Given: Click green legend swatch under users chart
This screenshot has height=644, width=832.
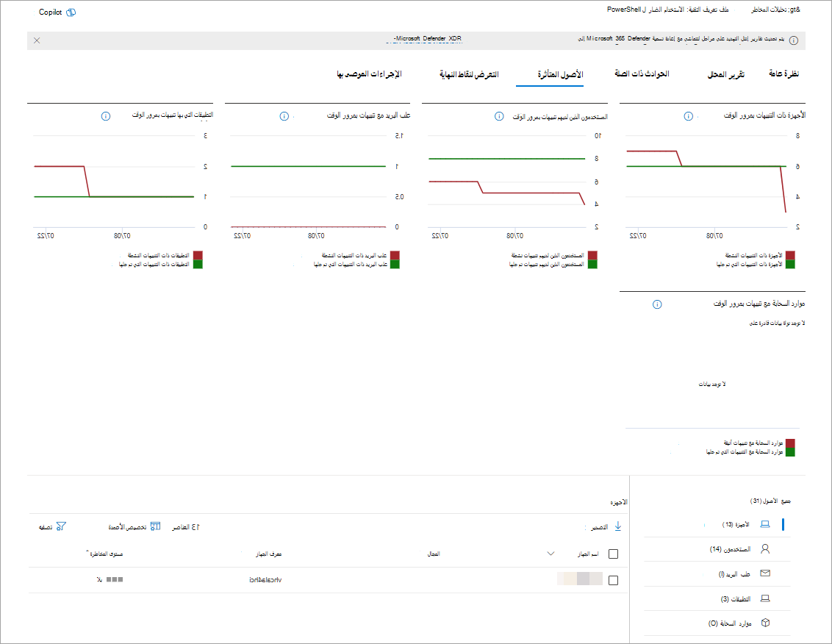Looking at the screenshot, I should click(592, 264).
